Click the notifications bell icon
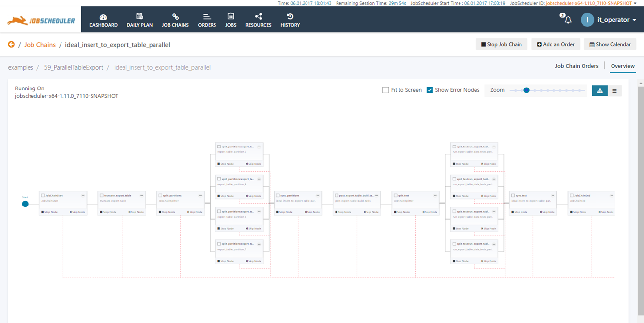This screenshot has width=644, height=323. point(568,20)
